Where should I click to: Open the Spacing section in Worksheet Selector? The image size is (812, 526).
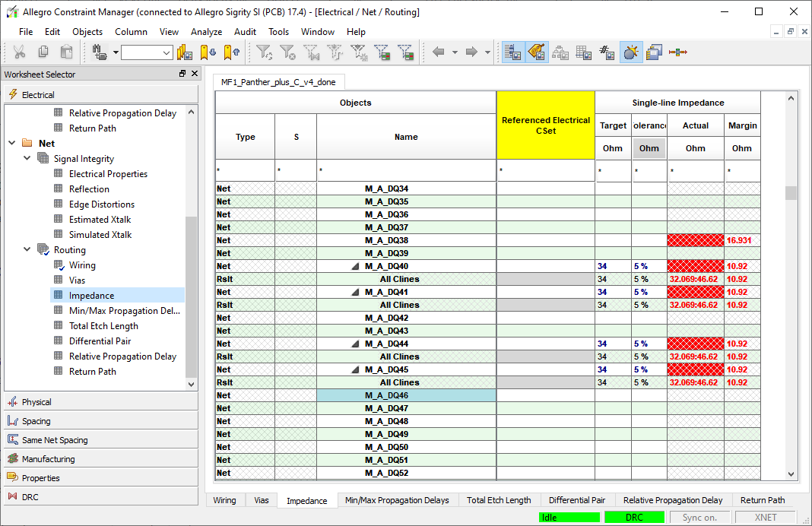tap(36, 421)
